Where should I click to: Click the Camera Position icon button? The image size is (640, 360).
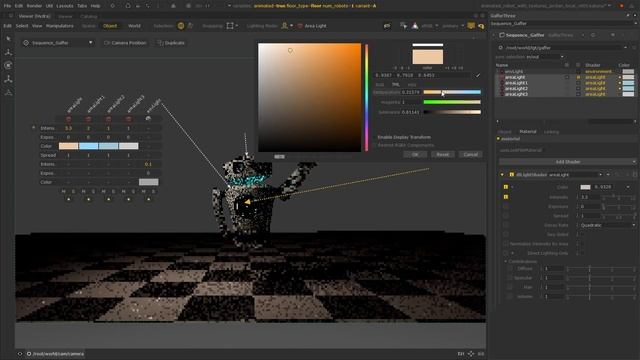(x=125, y=43)
